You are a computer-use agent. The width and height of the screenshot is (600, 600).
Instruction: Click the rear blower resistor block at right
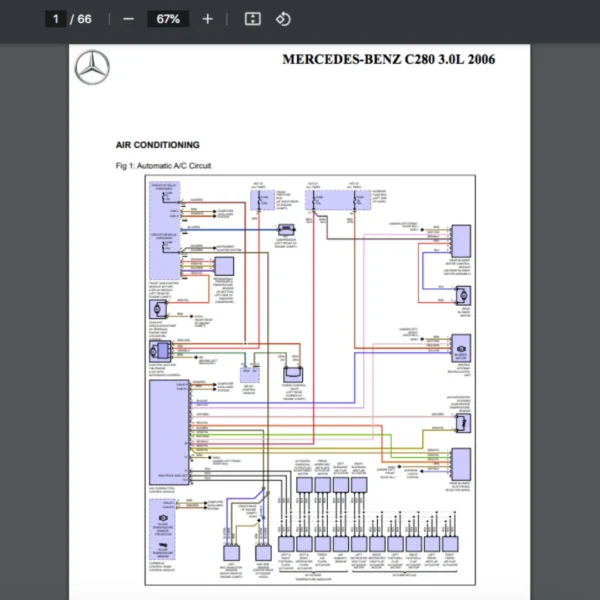(x=462, y=463)
